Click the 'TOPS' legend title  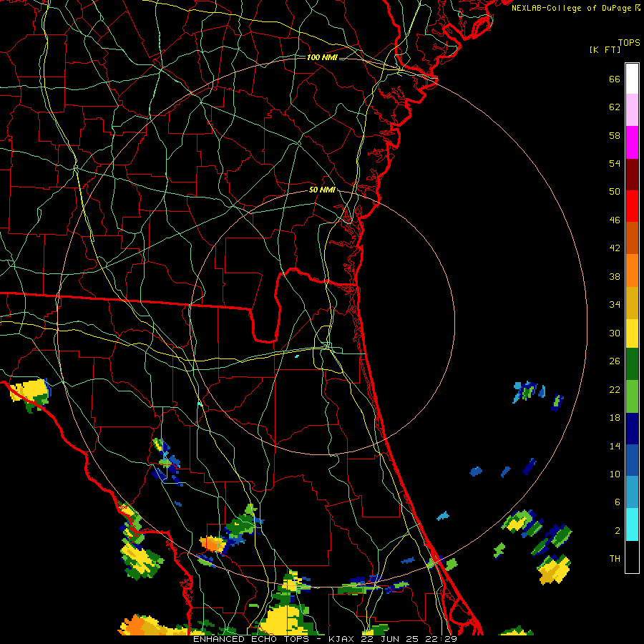[629, 43]
